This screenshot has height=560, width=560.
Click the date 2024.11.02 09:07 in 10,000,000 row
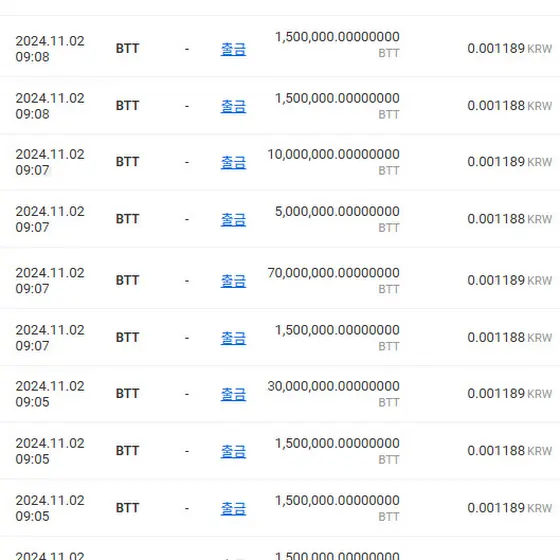pyautogui.click(x=50, y=162)
